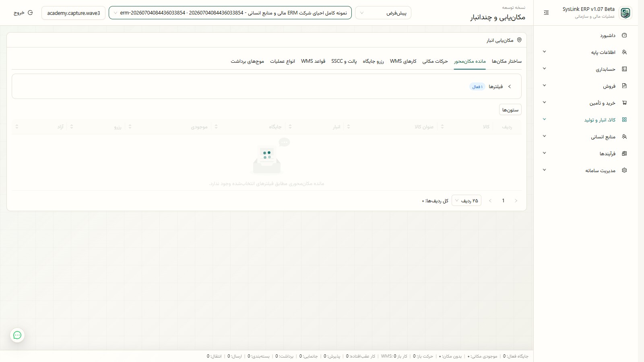This screenshot has height=362, width=644.
Task: Open the حرکات مکانی tab
Action: coord(435,61)
